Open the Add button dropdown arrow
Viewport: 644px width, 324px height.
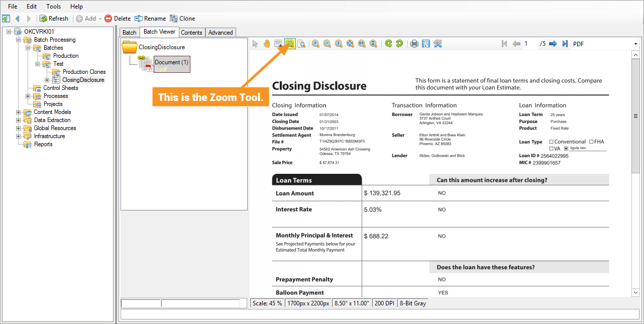pyautogui.click(x=100, y=19)
